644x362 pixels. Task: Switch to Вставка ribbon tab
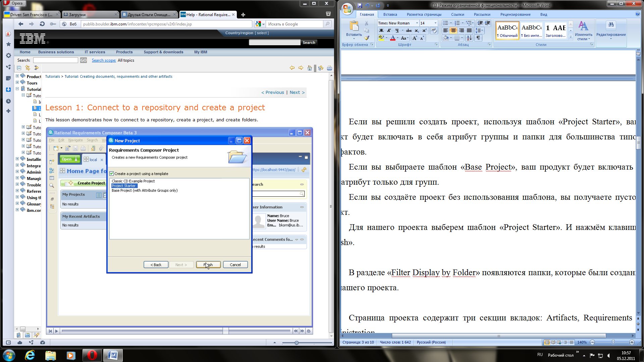pos(390,14)
